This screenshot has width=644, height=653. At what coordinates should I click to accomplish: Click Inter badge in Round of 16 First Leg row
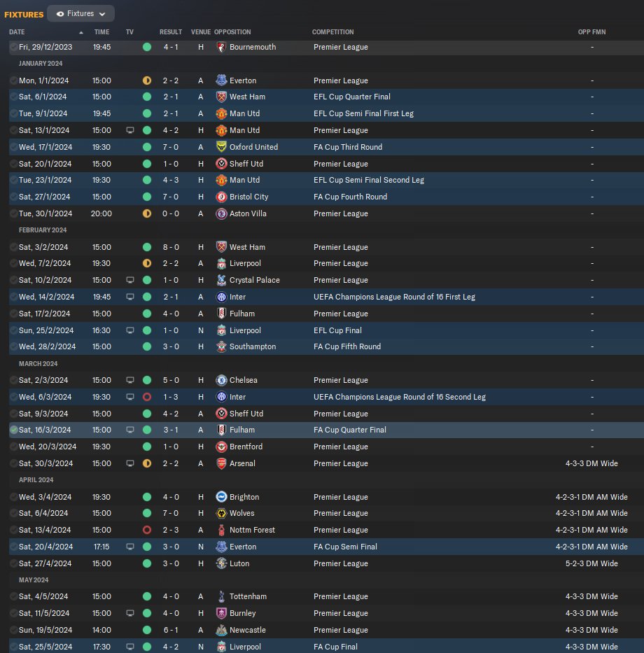click(x=221, y=297)
